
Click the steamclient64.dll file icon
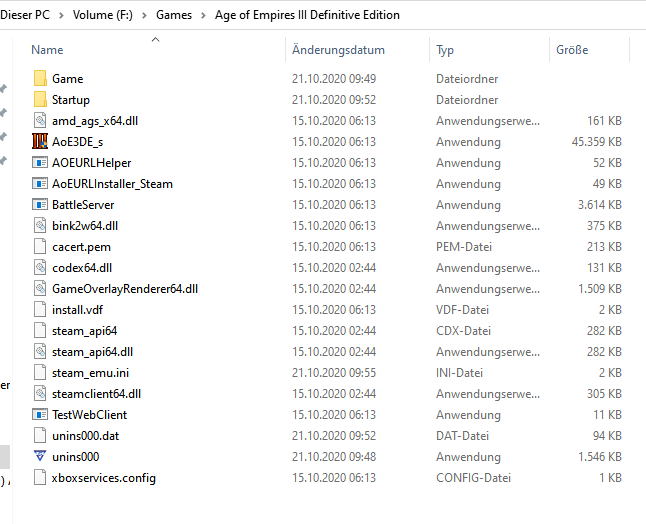pyautogui.click(x=40, y=393)
